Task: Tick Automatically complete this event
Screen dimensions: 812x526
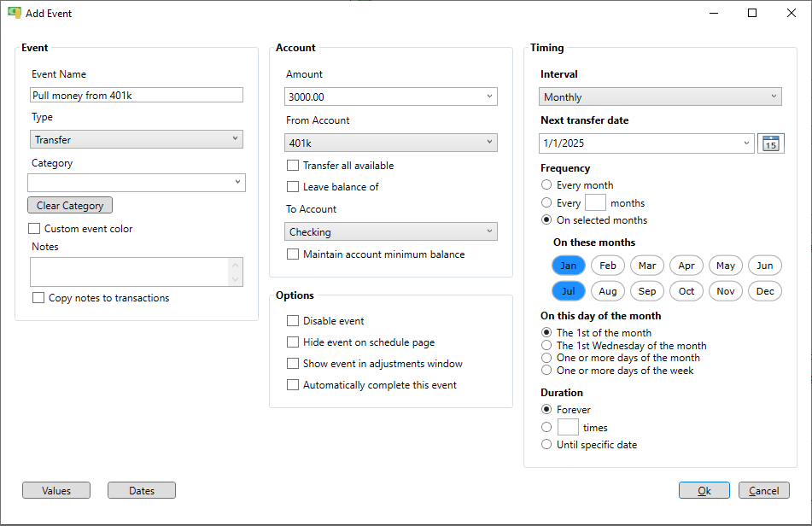Action: (294, 385)
